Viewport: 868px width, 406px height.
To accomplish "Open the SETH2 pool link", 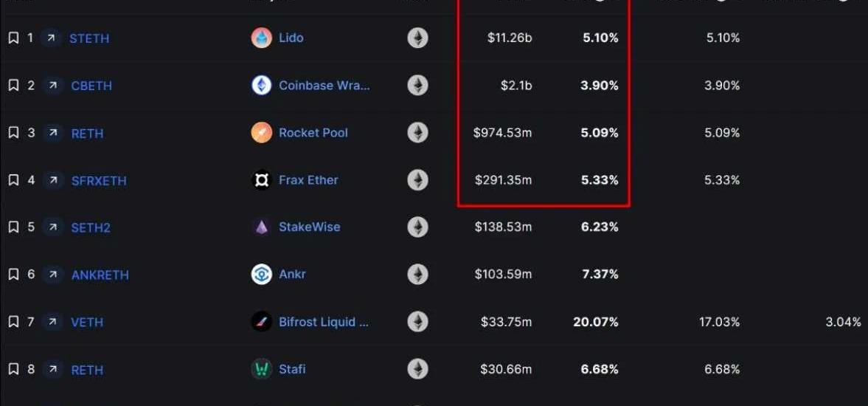I will 91,227.
